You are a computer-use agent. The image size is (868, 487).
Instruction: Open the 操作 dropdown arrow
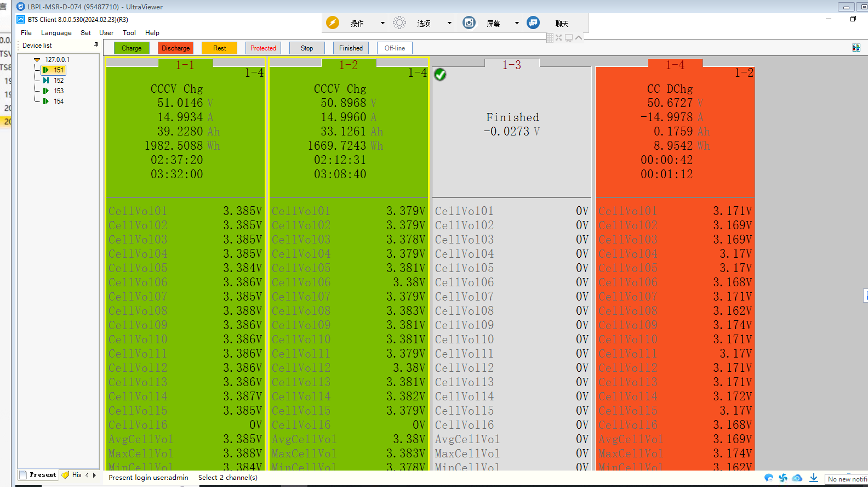click(x=382, y=23)
